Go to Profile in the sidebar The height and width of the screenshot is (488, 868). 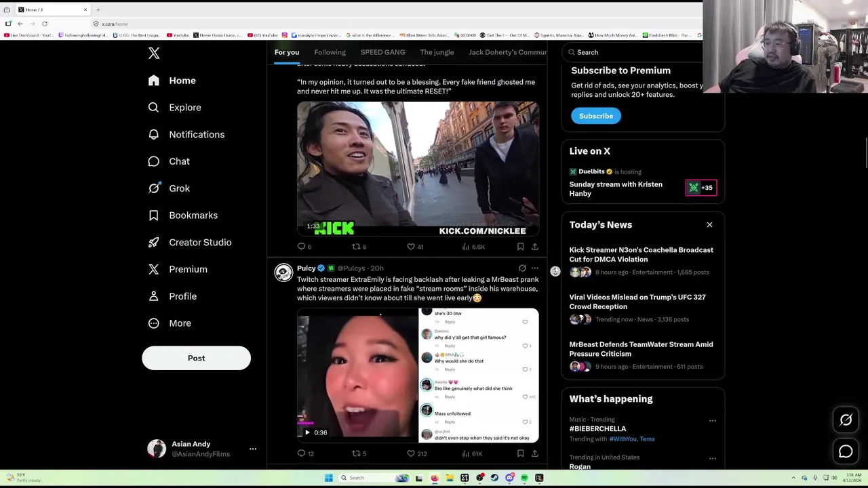[172, 296]
